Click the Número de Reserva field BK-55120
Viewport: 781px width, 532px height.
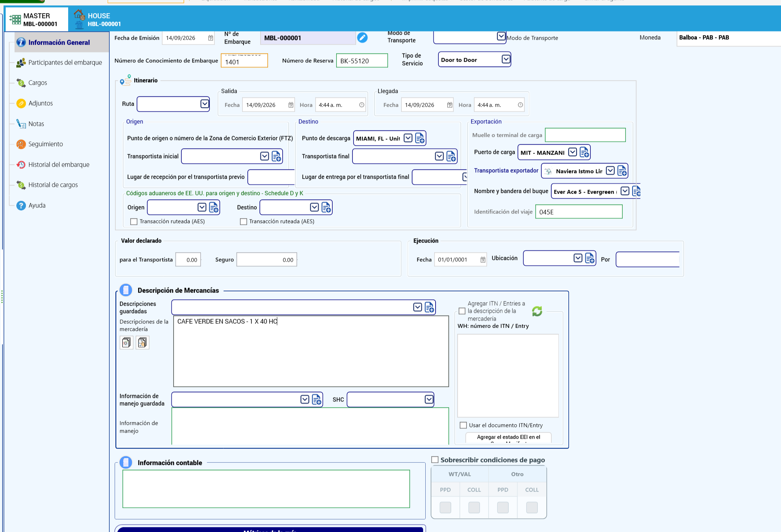click(x=362, y=61)
